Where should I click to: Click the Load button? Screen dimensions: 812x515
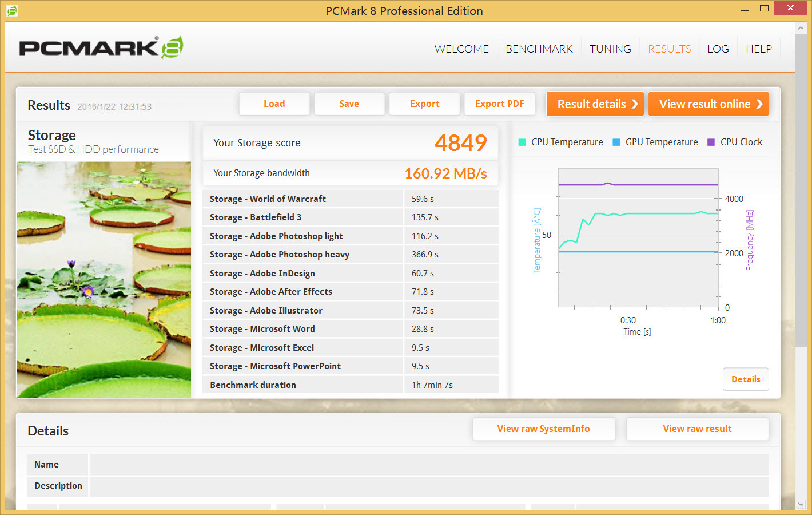[x=274, y=104]
